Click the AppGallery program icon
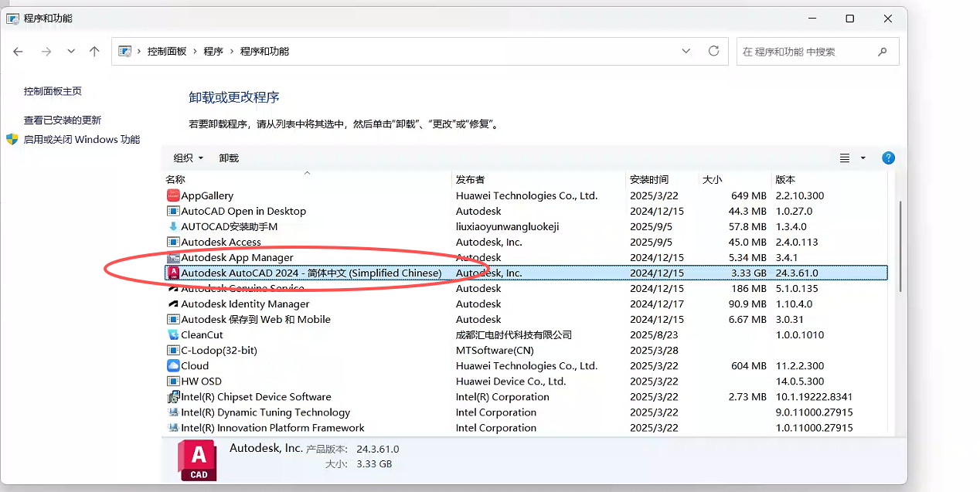Viewport: 980px width, 492px height. point(173,195)
